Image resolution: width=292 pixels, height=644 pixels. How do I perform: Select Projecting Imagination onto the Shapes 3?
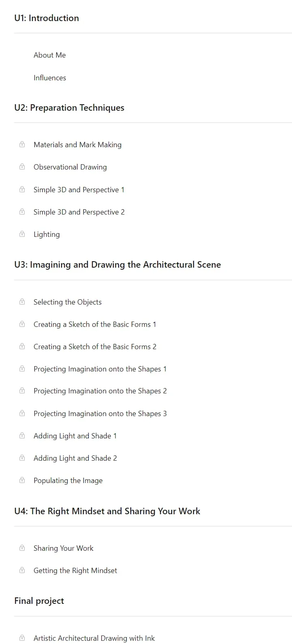coord(100,414)
